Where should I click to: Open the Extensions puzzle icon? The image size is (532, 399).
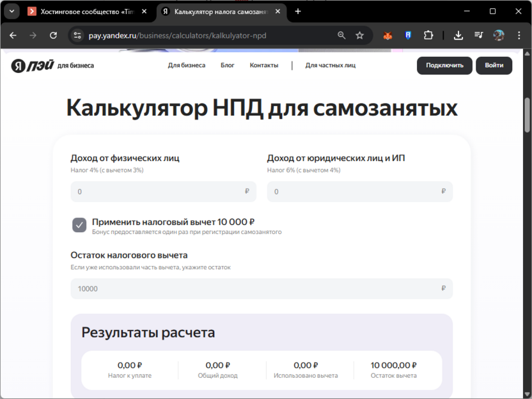tap(428, 35)
